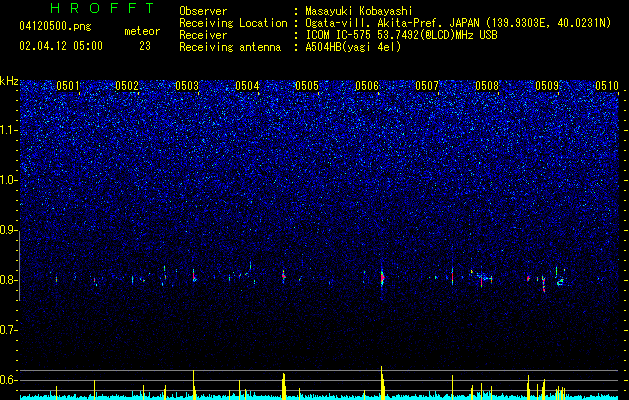Click the HROFFT title text

102,8
